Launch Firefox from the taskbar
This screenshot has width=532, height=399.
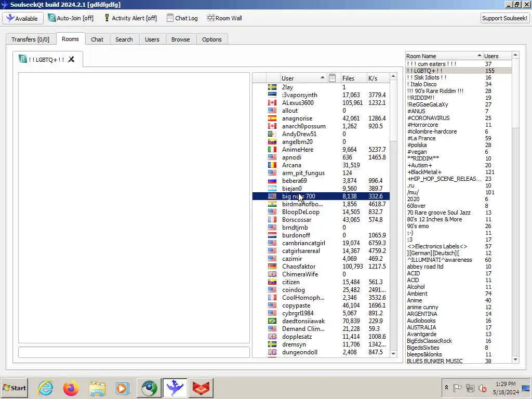[x=71, y=388]
